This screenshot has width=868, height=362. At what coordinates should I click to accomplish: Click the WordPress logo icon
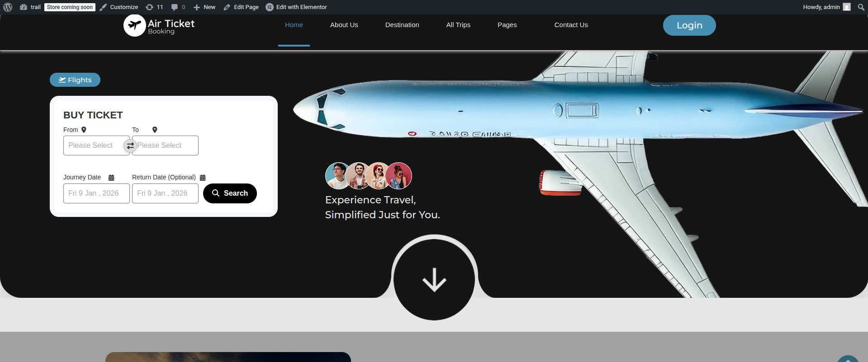[8, 7]
